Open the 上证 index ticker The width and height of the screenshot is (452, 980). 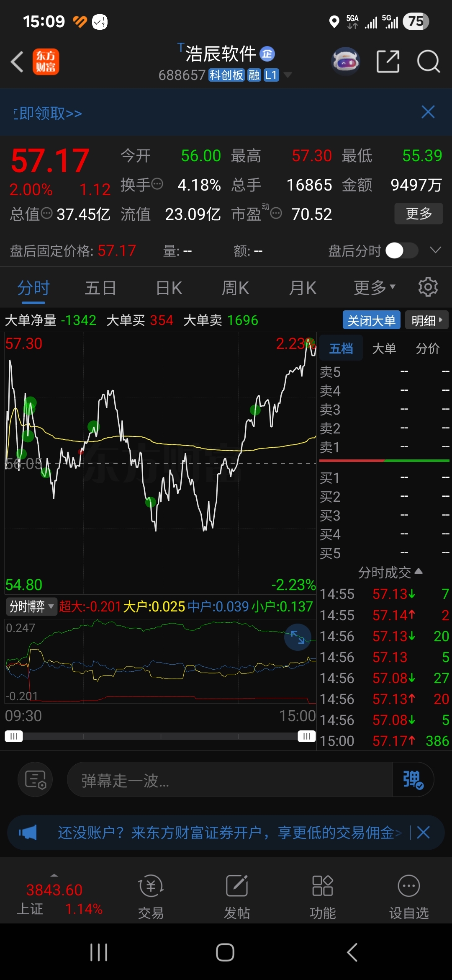[x=54, y=898]
